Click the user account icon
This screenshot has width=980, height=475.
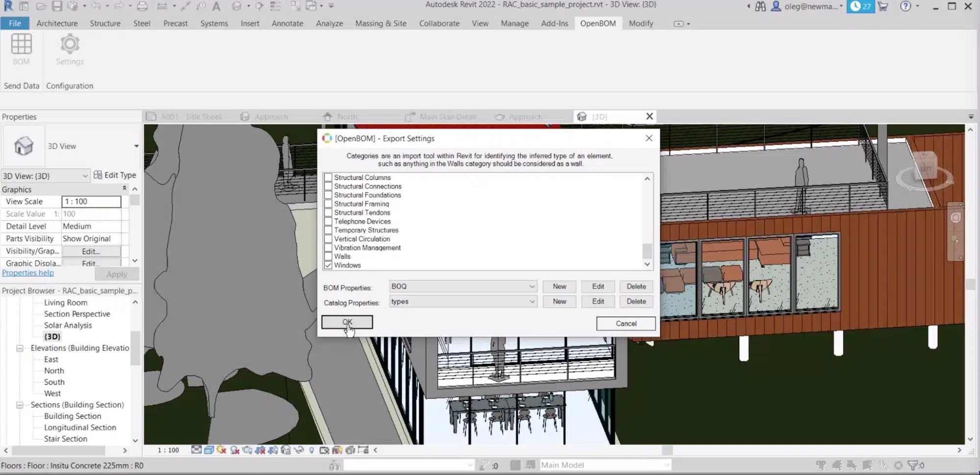pos(776,6)
